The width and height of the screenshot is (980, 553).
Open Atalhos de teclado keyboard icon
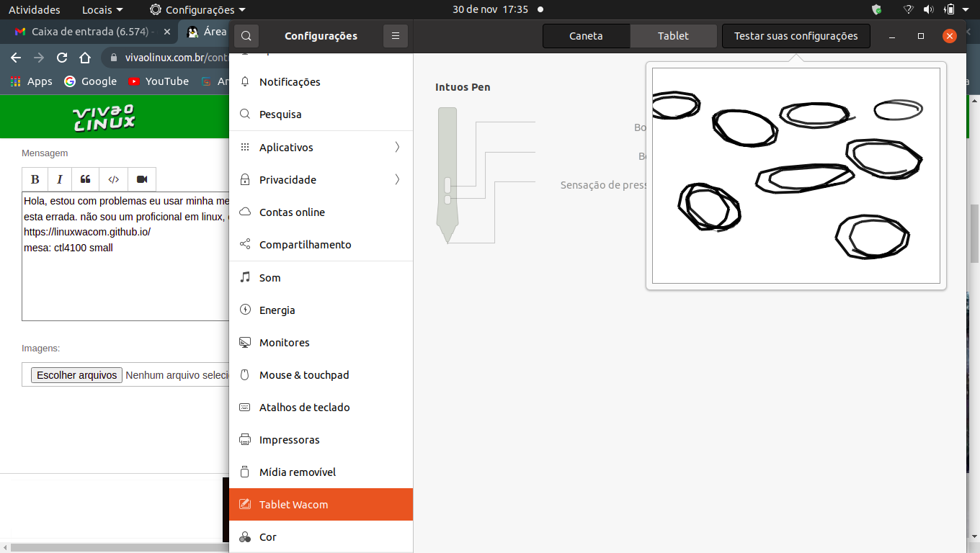[x=245, y=408]
